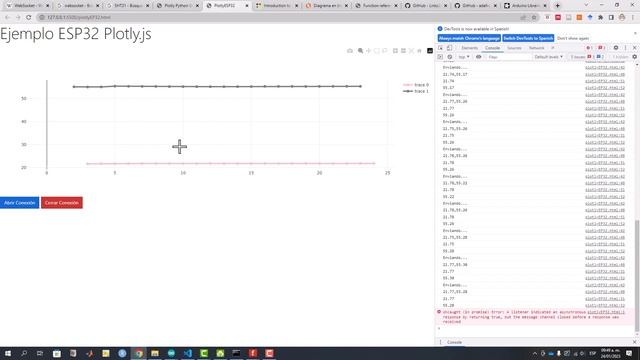
Task: Open the DevTools three-dot customize menu
Action: [625, 48]
